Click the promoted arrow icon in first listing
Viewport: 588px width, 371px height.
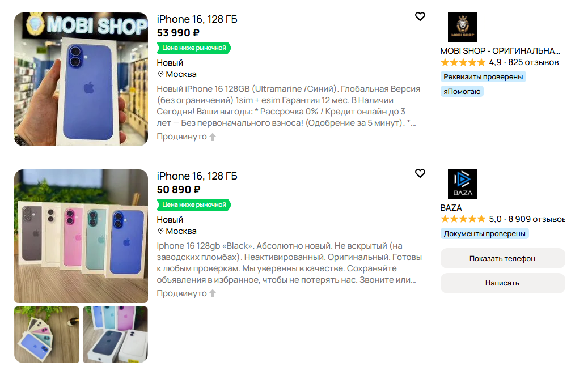pyautogui.click(x=213, y=137)
